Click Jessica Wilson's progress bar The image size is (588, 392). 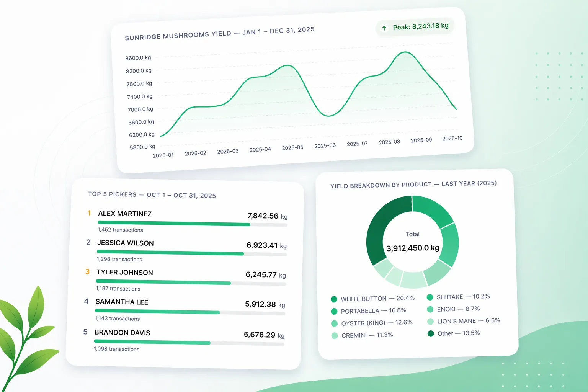(192, 253)
